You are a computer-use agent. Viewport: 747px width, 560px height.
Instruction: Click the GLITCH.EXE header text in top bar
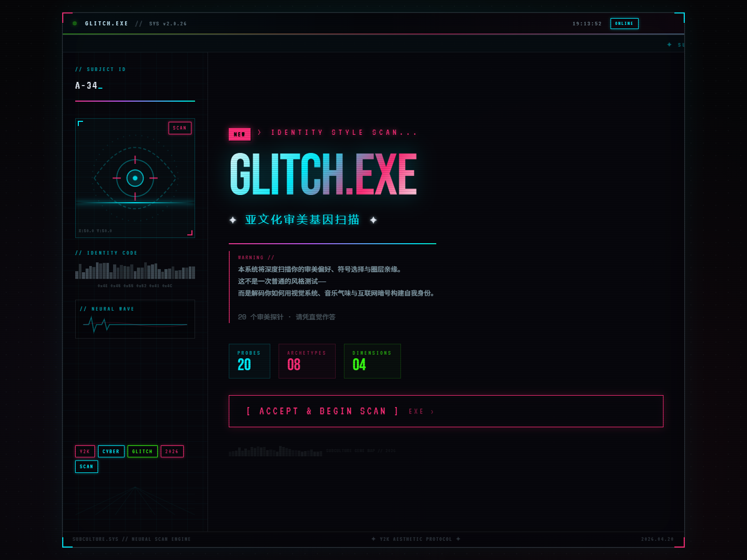tap(107, 24)
